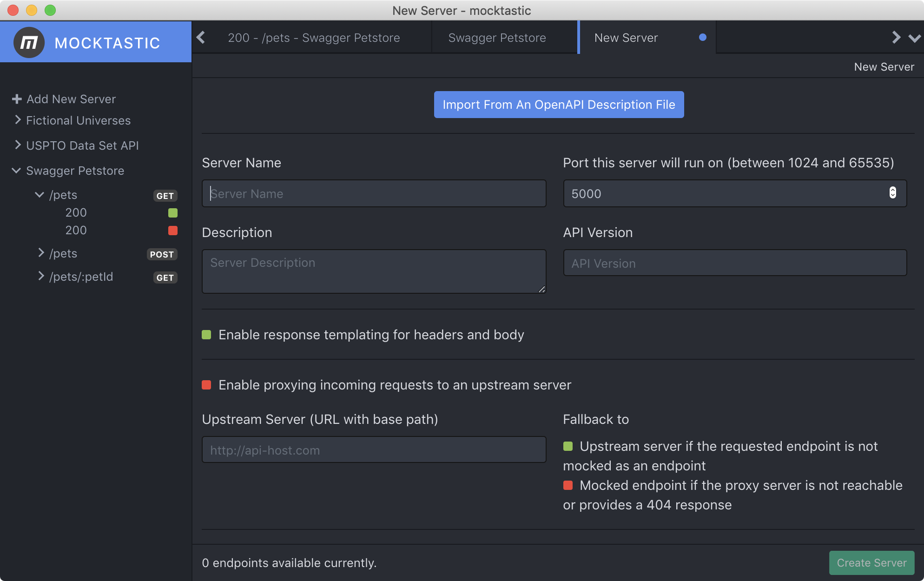
Task: Click the POST badge on /pets
Action: pos(162,254)
